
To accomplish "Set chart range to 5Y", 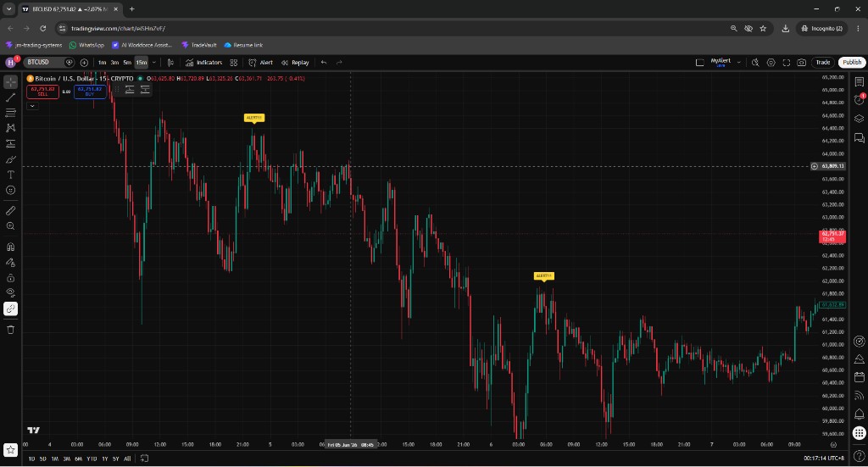I will tap(115, 459).
